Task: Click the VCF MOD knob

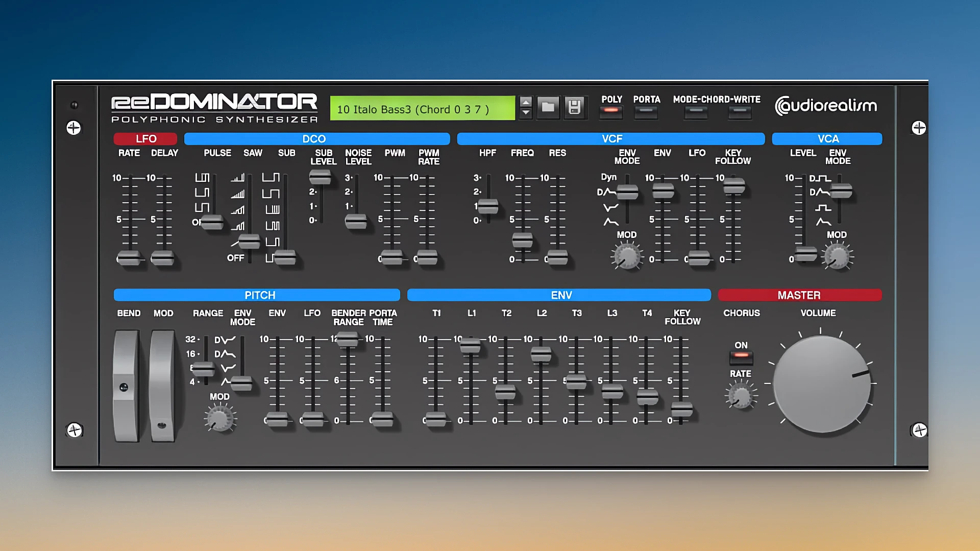Action: coord(627,256)
